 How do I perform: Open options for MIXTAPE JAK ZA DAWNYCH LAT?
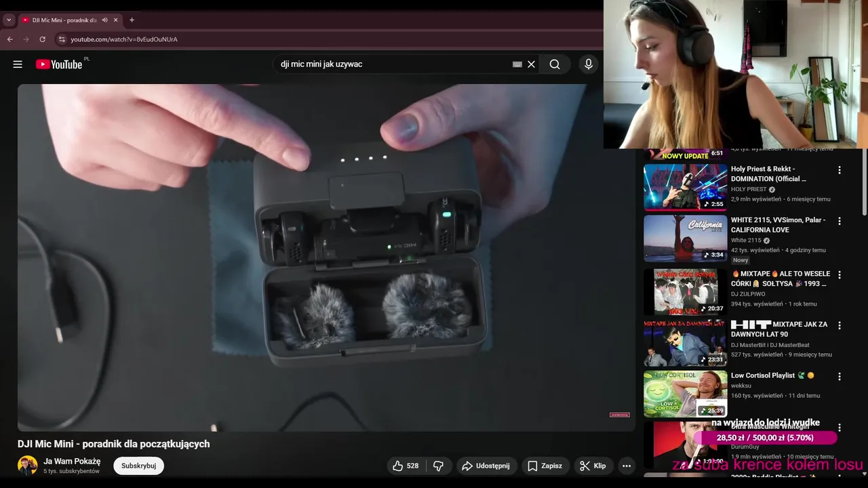click(840, 325)
